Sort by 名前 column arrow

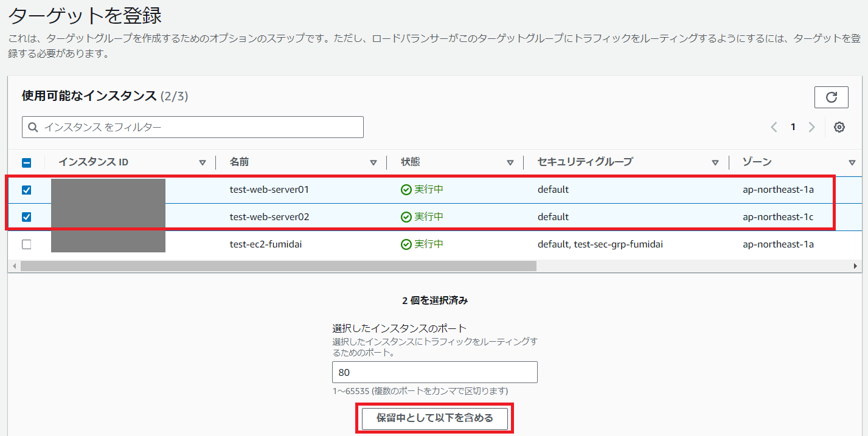click(373, 163)
